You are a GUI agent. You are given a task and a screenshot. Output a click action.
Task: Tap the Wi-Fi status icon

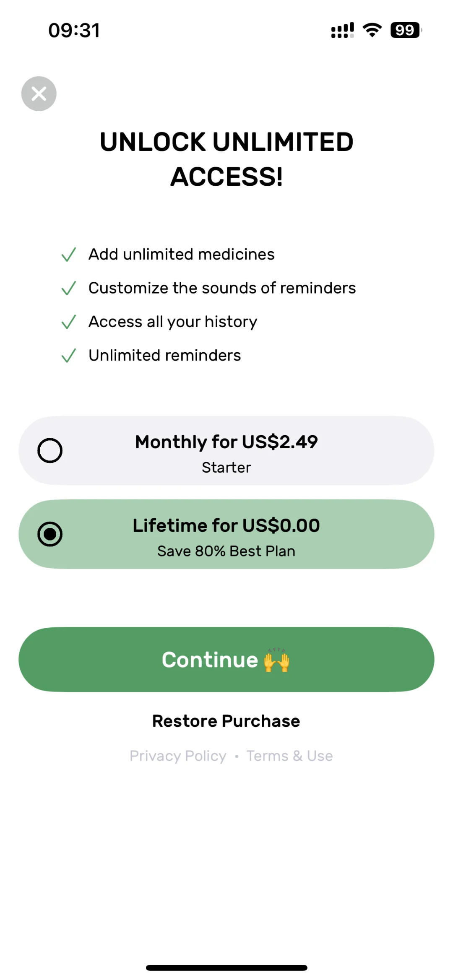coord(372,30)
